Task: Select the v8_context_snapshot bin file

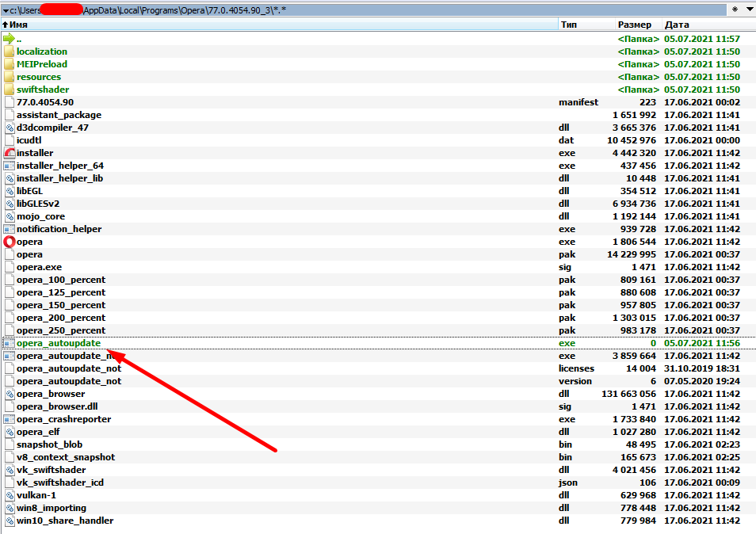Action: coord(66,457)
